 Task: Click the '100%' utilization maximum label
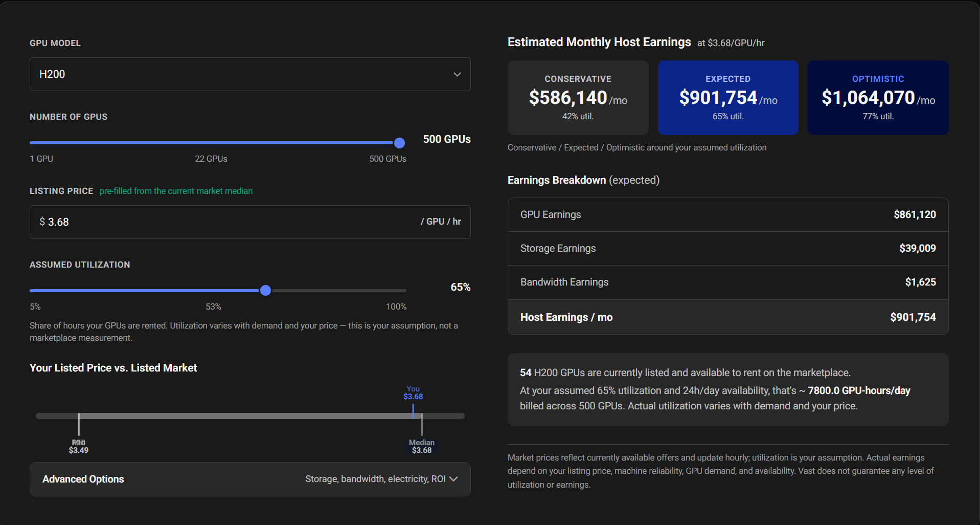[396, 307]
